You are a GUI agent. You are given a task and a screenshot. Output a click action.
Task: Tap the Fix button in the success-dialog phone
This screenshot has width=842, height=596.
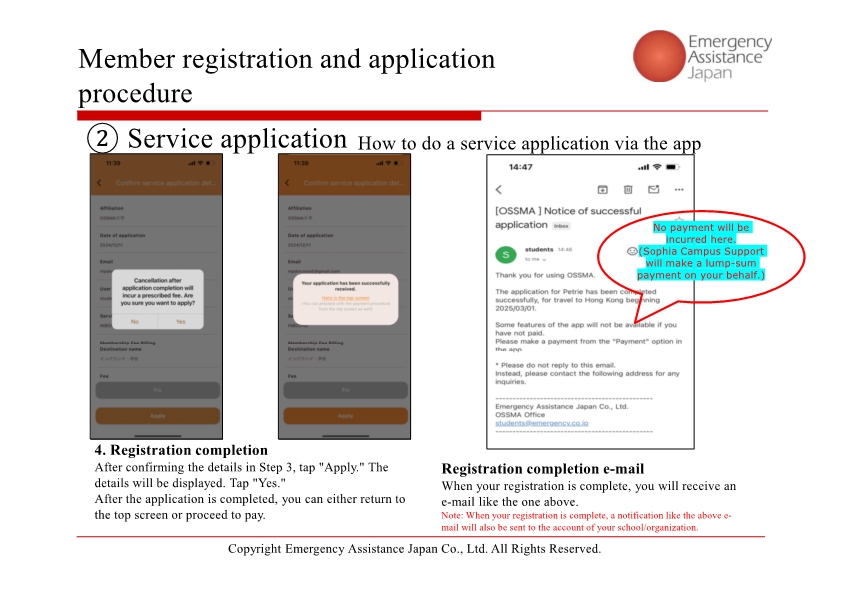345,390
